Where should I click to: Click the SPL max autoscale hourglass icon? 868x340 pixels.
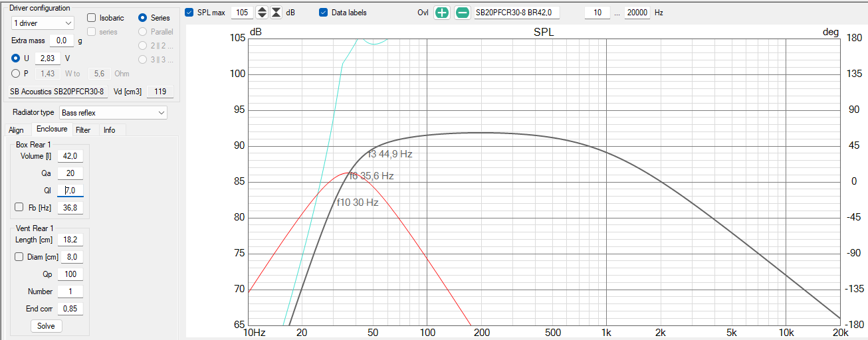(x=276, y=13)
